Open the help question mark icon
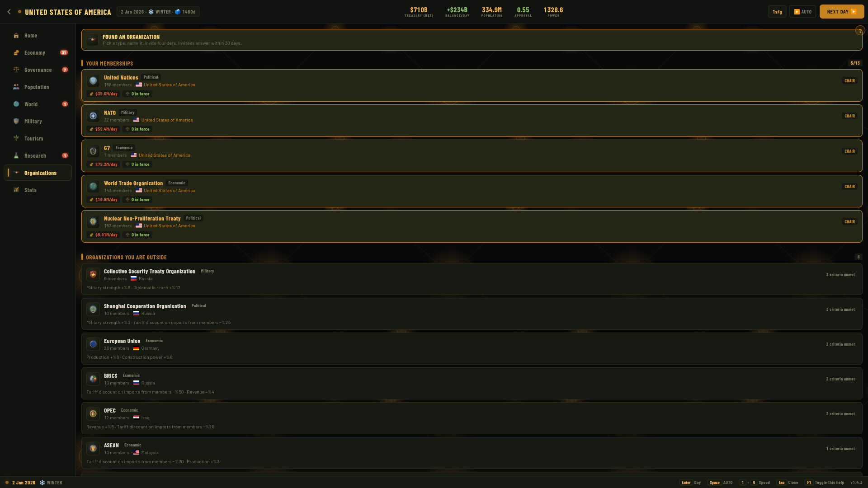Image resolution: width=868 pixels, height=488 pixels. (859, 31)
